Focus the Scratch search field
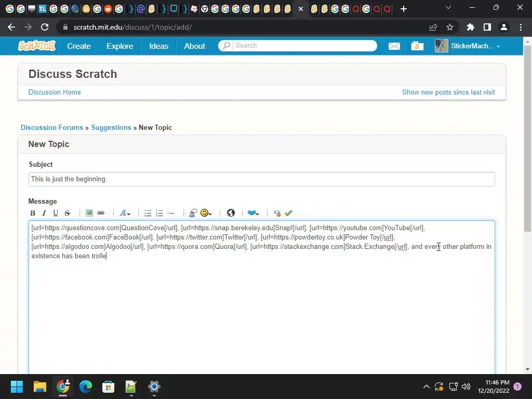This screenshot has width=532, height=399. pos(304,46)
